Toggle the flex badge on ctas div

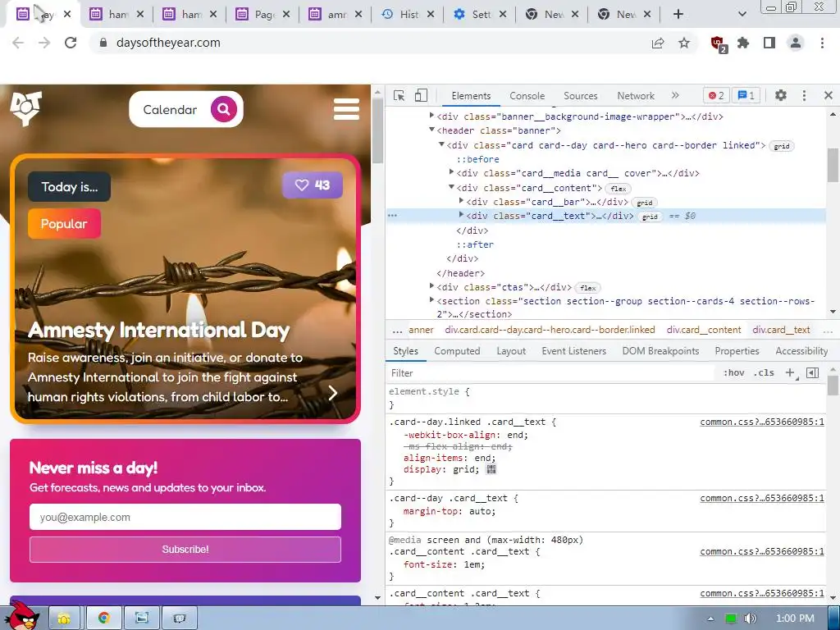(x=587, y=288)
